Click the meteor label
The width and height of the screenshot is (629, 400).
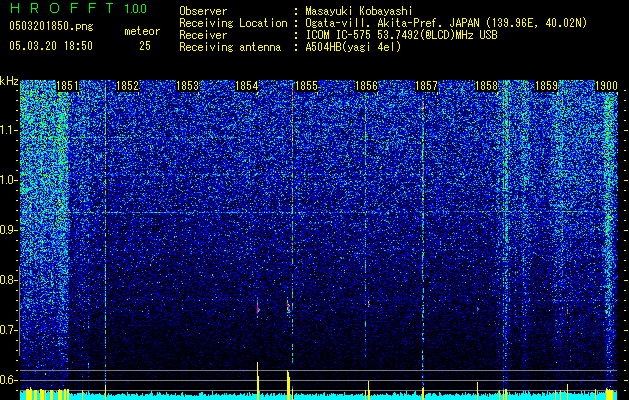click(x=142, y=31)
